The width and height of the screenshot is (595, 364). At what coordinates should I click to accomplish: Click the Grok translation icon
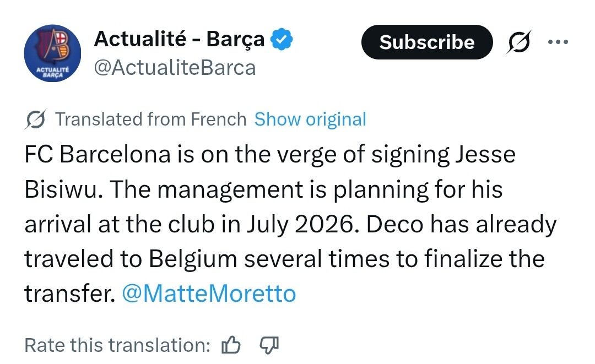pos(36,119)
